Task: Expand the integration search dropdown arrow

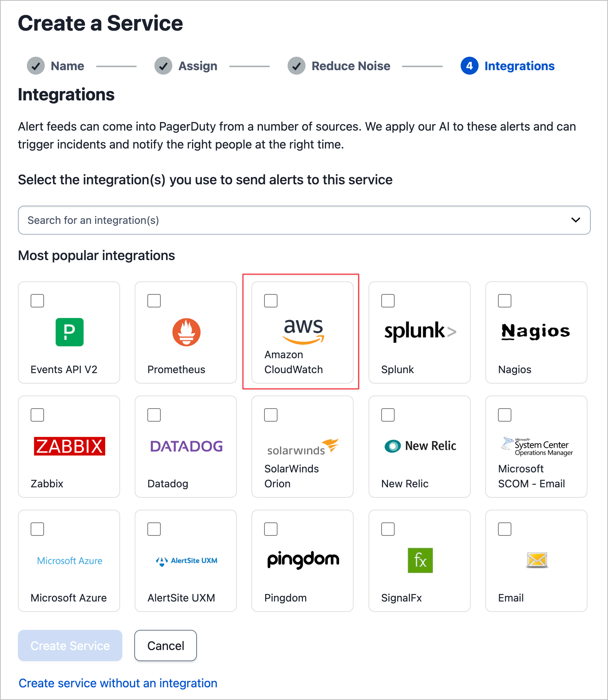Action: click(x=576, y=220)
